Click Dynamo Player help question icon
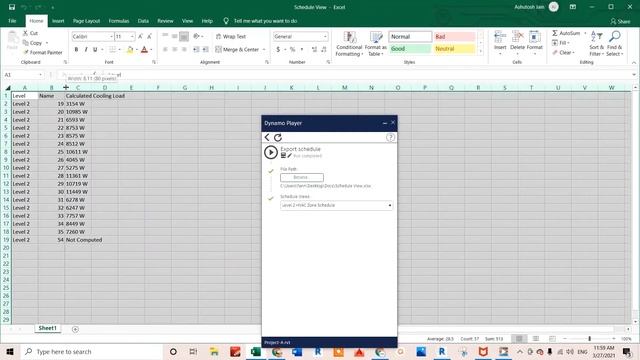640x360 pixels. 390,138
